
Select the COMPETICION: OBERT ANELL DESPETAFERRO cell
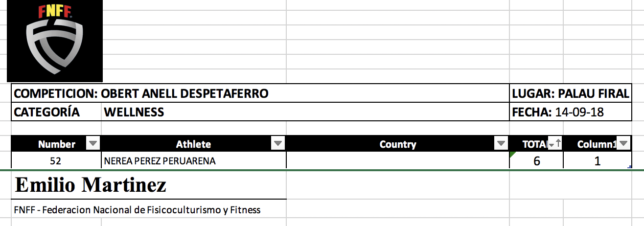[142, 93]
